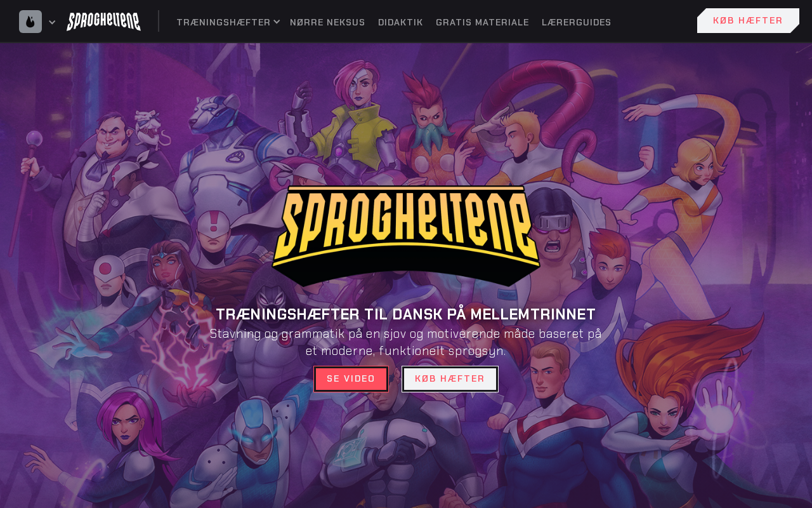Click the top-right Køb Hæfter button
The height and width of the screenshot is (508, 812).
click(748, 21)
